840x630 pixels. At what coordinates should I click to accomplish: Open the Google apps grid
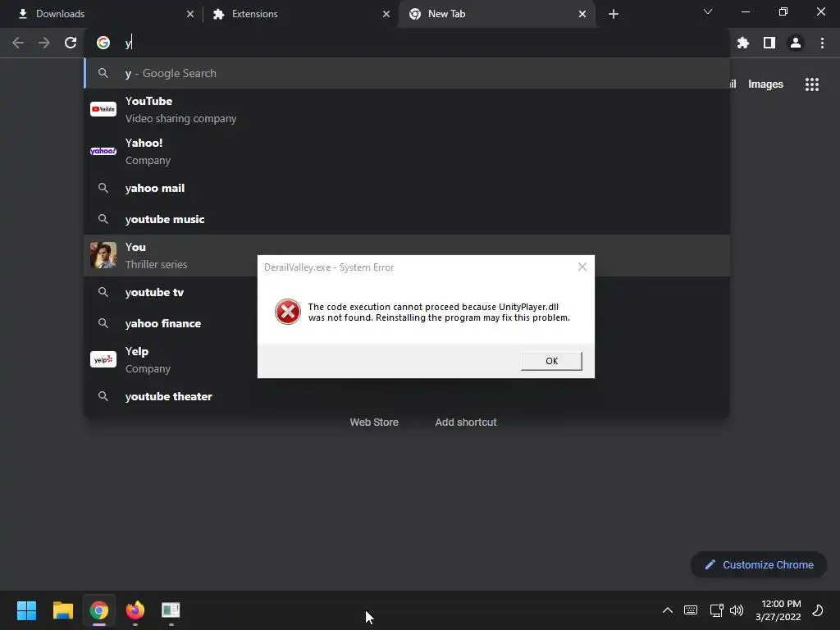pyautogui.click(x=812, y=84)
